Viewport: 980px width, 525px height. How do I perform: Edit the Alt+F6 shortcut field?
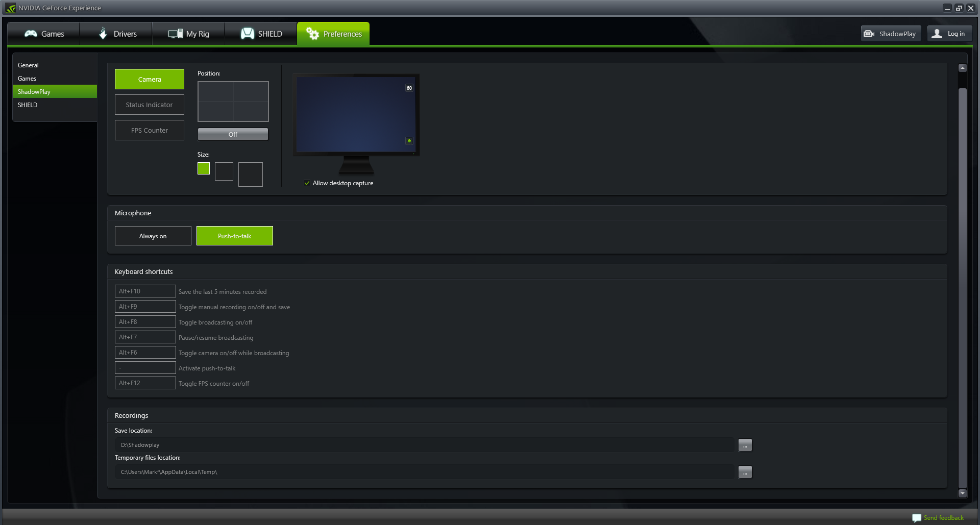click(x=145, y=353)
